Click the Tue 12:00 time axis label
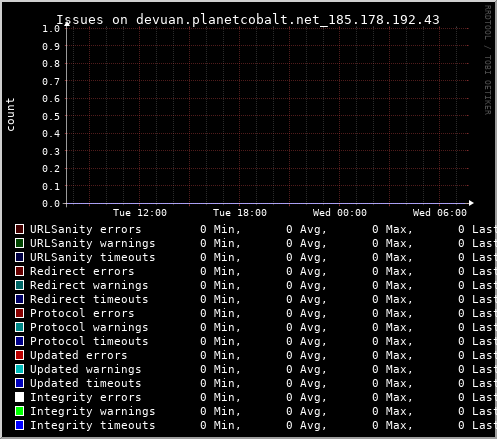The image size is (497, 439). pyautogui.click(x=140, y=213)
